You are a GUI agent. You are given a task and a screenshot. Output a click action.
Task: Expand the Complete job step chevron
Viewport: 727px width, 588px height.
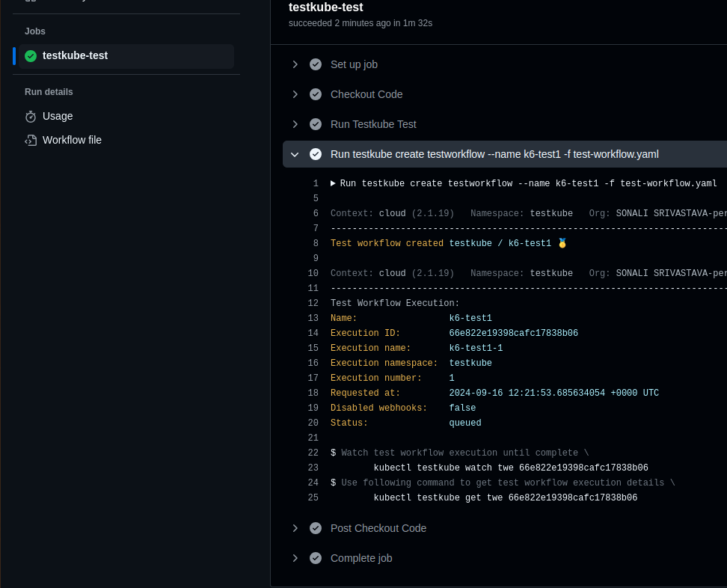pos(295,558)
